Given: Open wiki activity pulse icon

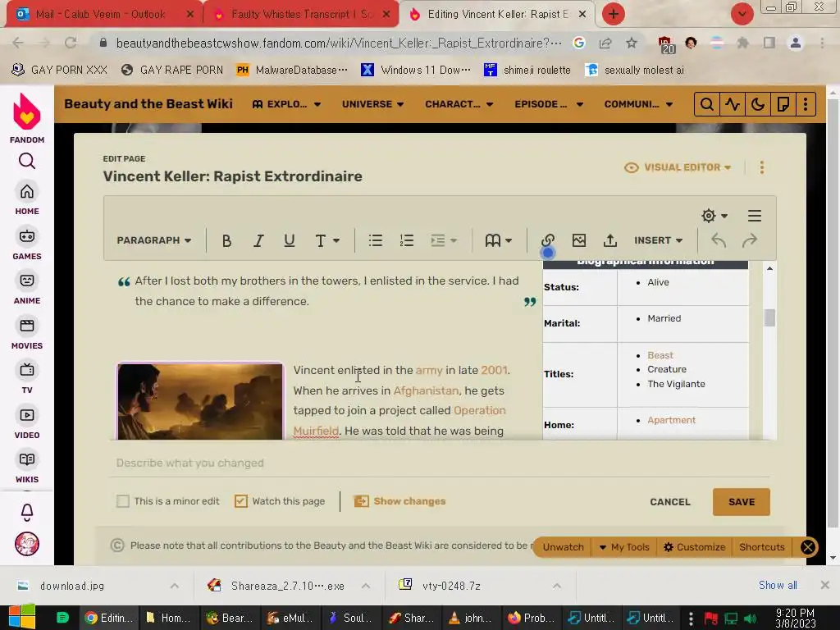Looking at the screenshot, I should [x=733, y=104].
